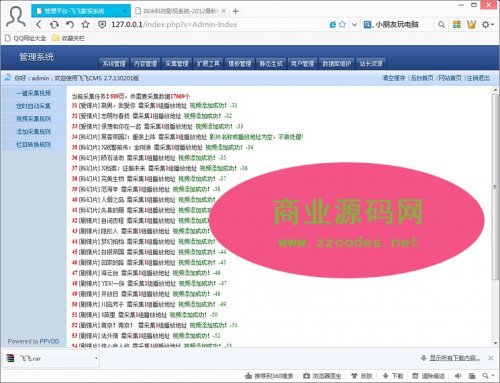Open the 扩展工具 menu
This screenshot has height=383, width=500.
[x=208, y=63]
